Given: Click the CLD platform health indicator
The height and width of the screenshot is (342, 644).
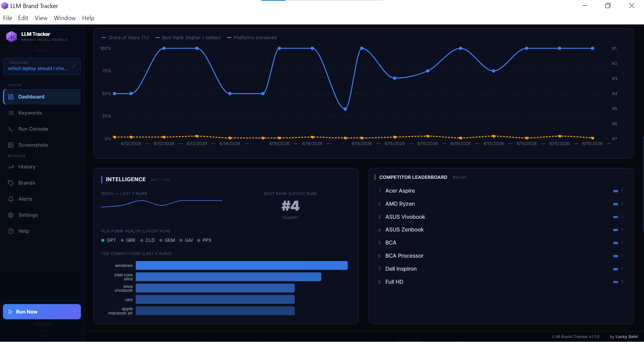Looking at the screenshot, I should [147, 240].
